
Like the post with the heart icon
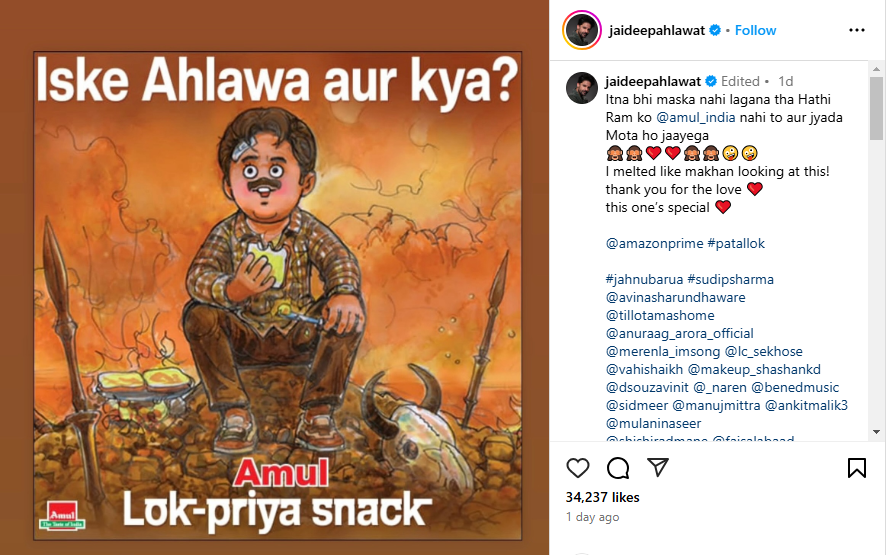[578, 468]
